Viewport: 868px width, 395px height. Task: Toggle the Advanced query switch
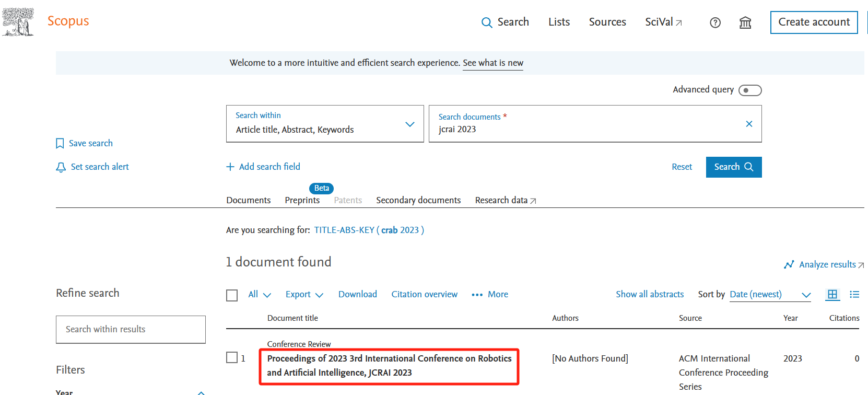pos(750,90)
